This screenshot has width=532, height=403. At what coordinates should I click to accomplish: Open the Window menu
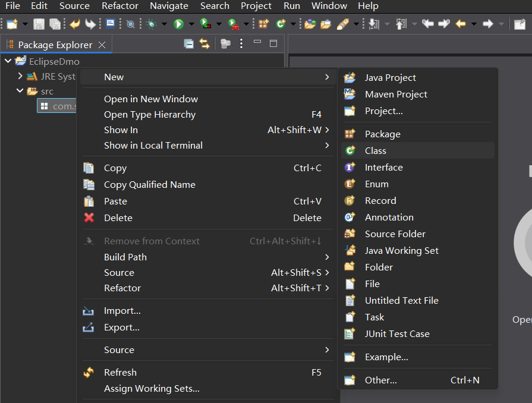coord(329,6)
